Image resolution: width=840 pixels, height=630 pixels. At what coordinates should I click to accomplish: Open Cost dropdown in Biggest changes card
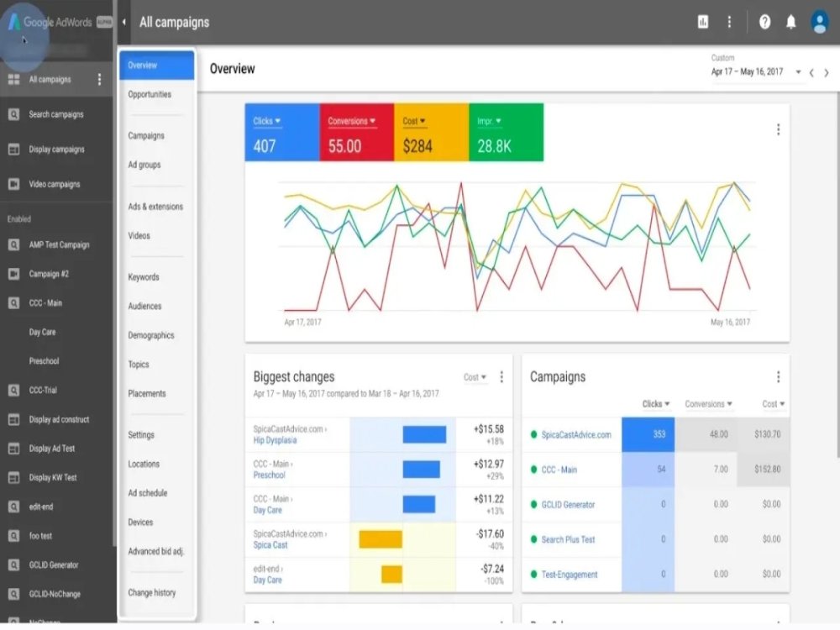475,377
